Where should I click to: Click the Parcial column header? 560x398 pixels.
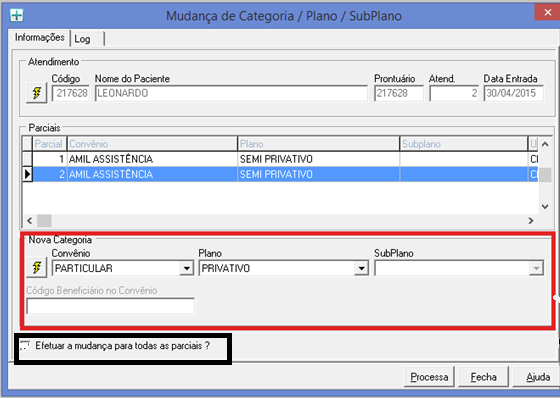pos(49,144)
